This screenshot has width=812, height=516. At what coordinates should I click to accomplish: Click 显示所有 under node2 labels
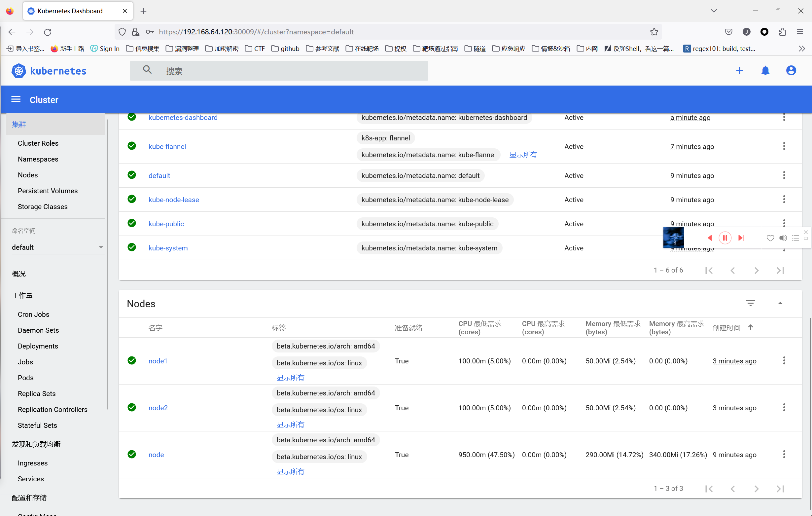point(290,424)
